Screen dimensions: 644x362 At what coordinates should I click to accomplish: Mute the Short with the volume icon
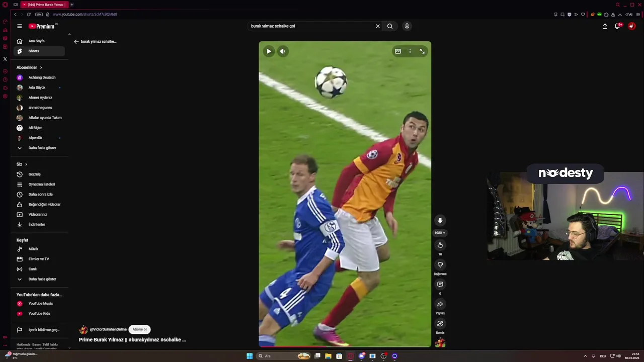283,51
